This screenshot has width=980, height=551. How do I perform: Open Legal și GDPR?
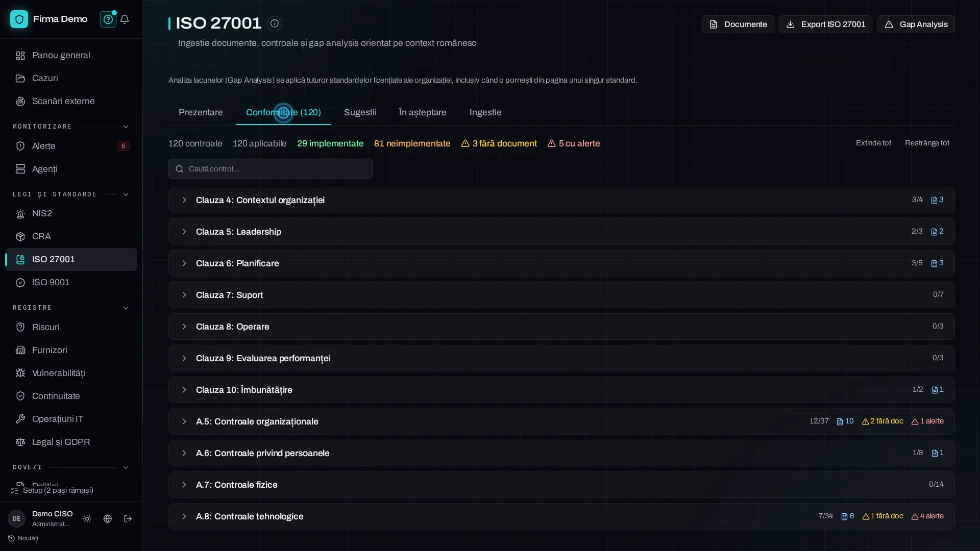(71, 442)
